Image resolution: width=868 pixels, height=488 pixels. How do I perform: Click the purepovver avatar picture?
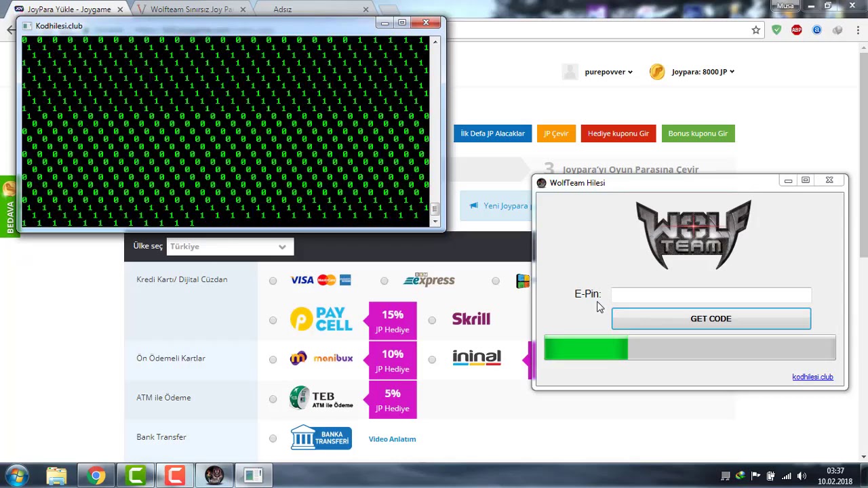[x=570, y=72]
